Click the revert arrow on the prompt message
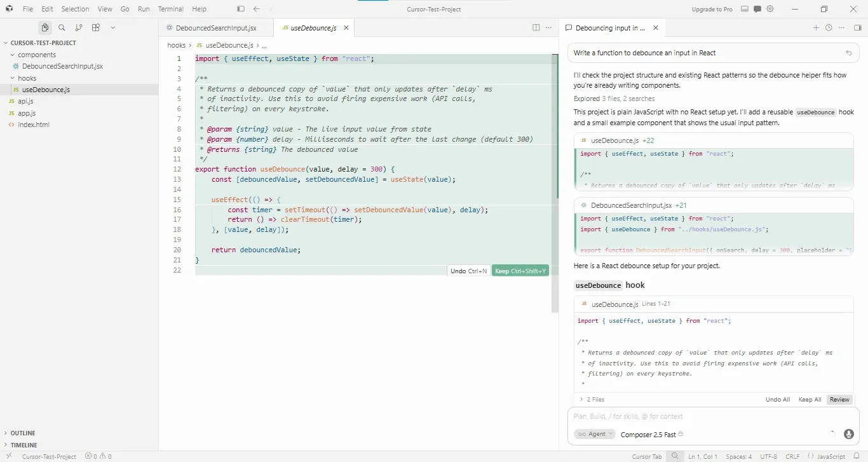The image size is (868, 462). tap(849, 53)
